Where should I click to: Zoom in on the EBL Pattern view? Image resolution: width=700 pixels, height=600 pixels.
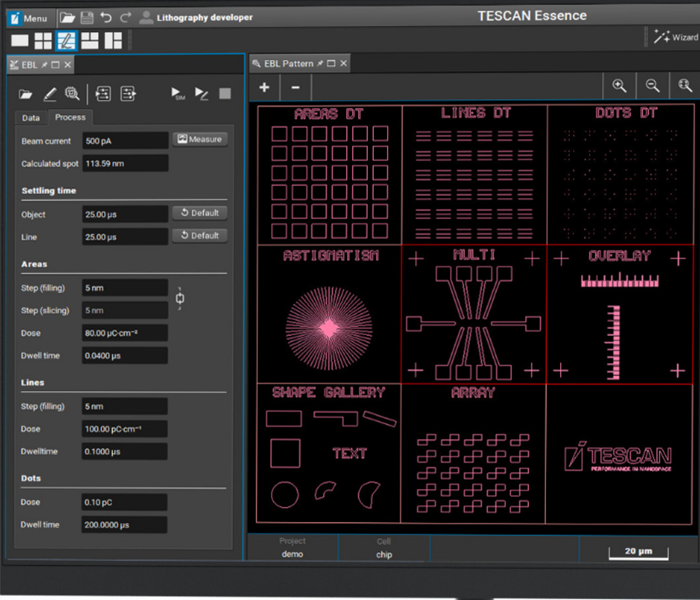coord(620,86)
